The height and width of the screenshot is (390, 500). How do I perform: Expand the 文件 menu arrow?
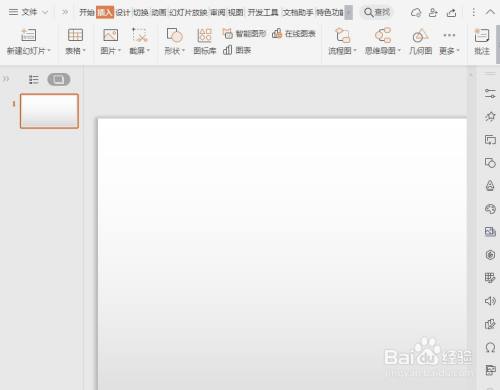[x=45, y=13]
